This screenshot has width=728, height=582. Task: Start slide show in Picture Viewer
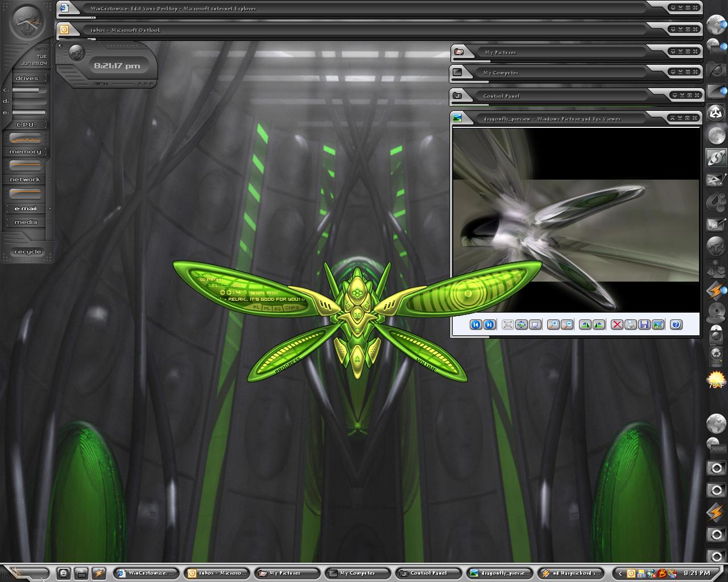535,325
